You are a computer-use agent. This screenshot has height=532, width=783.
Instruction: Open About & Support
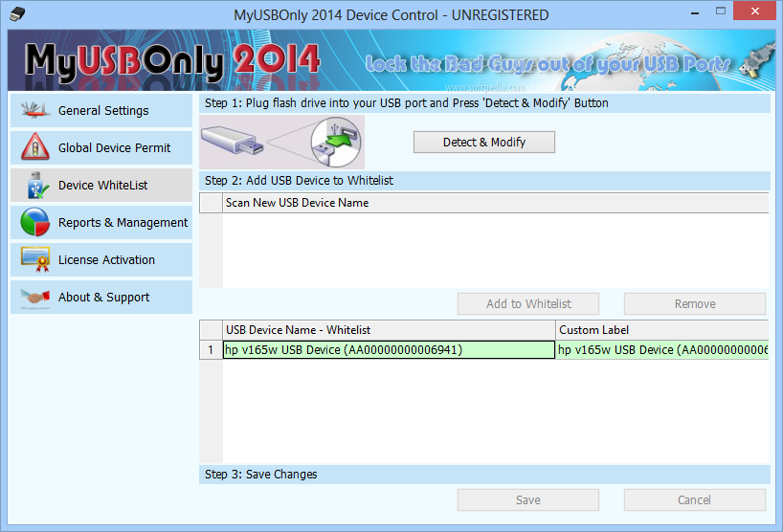pyautogui.click(x=101, y=297)
